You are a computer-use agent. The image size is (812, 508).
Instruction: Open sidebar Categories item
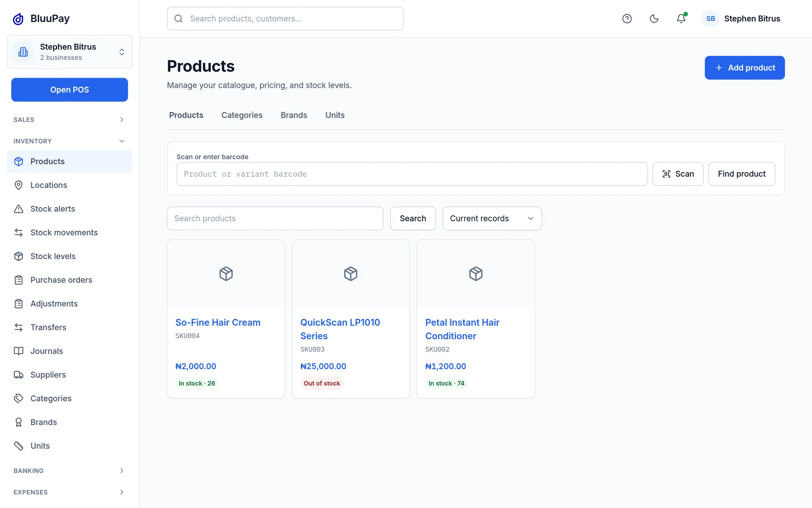[x=69, y=398]
